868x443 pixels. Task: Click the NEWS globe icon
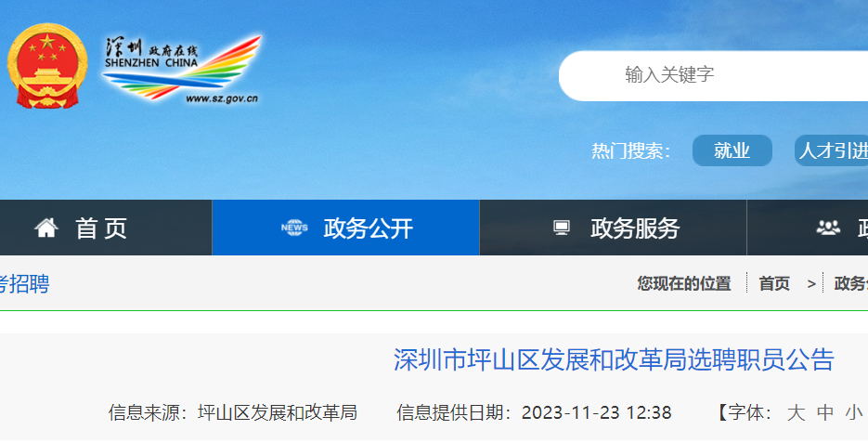294,228
